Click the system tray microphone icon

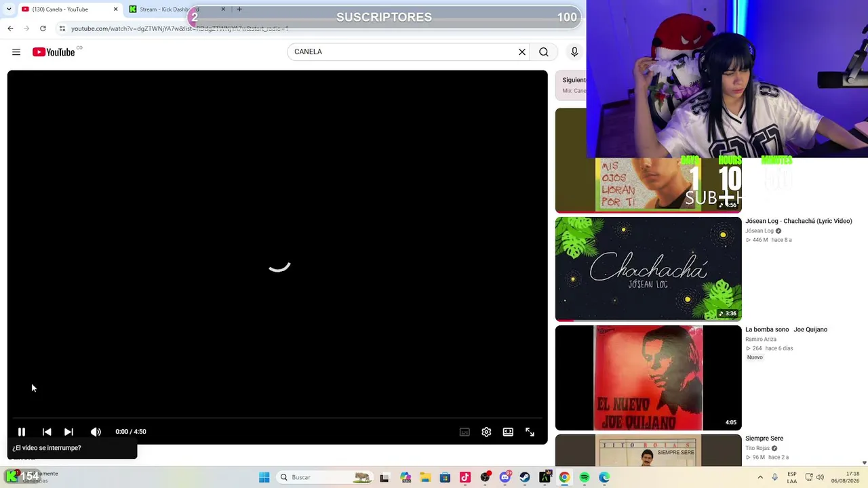(x=775, y=477)
